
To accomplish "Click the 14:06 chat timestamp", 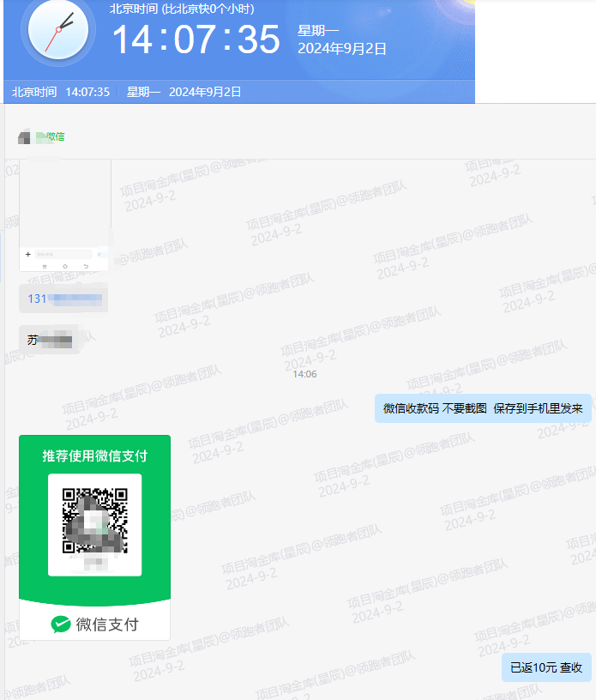I will pos(305,374).
